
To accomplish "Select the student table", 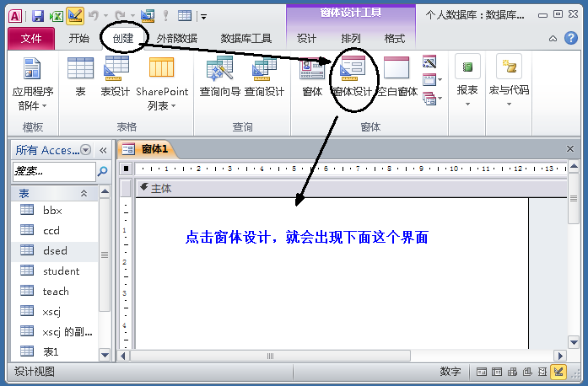I will point(55,271).
